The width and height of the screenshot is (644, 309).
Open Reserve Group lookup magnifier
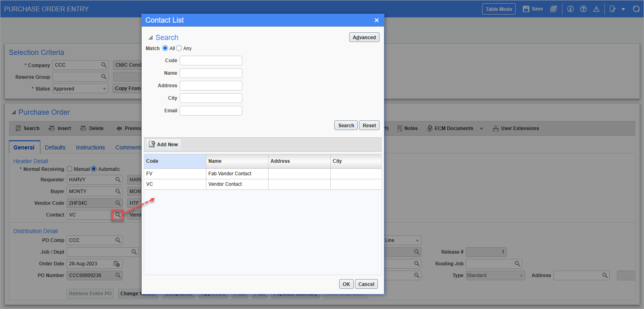(x=104, y=76)
